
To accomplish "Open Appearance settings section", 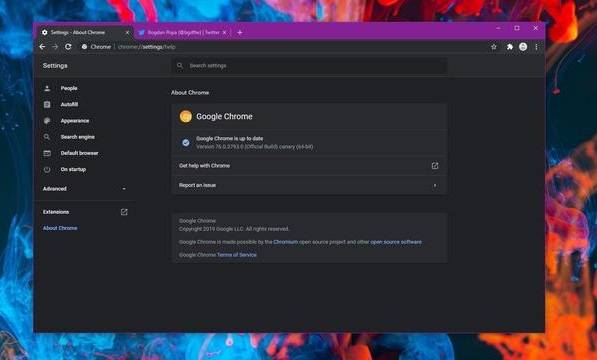I will point(75,121).
